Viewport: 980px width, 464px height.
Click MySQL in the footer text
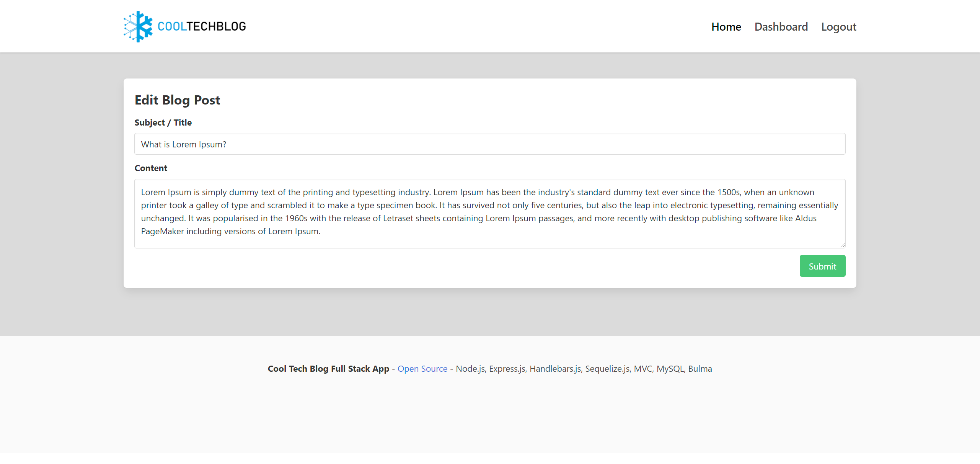(670, 369)
